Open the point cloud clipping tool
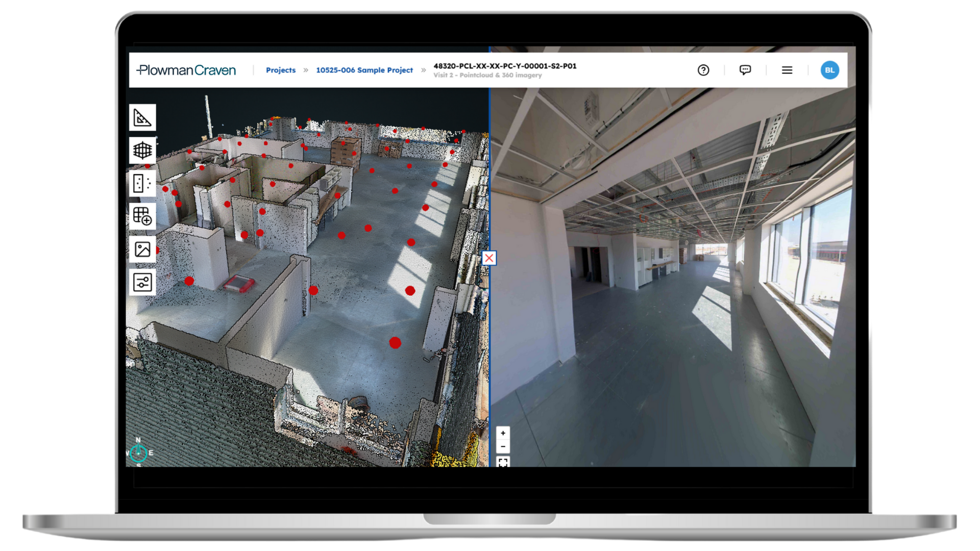The height and width of the screenshot is (551, 980). point(142,183)
